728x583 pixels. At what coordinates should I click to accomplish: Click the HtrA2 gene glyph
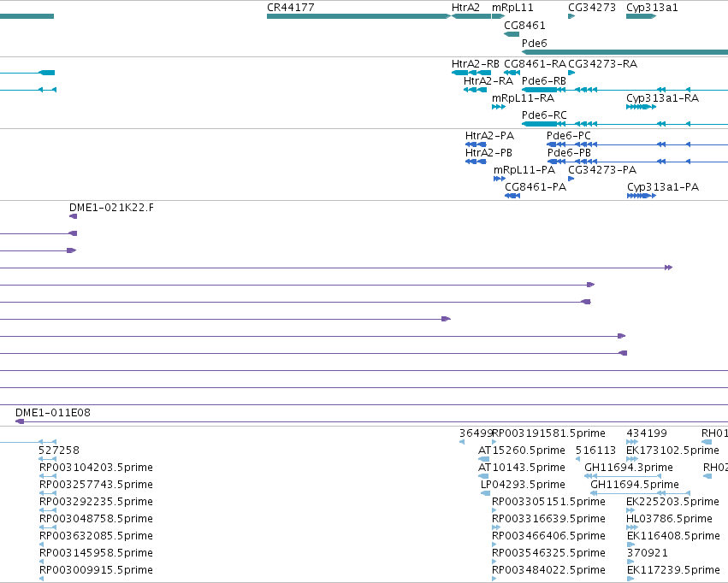coord(471,16)
